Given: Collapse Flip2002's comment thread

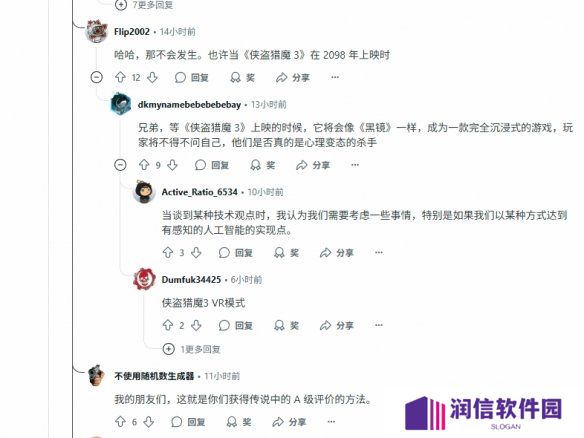Looking at the screenshot, I should coord(97,77).
